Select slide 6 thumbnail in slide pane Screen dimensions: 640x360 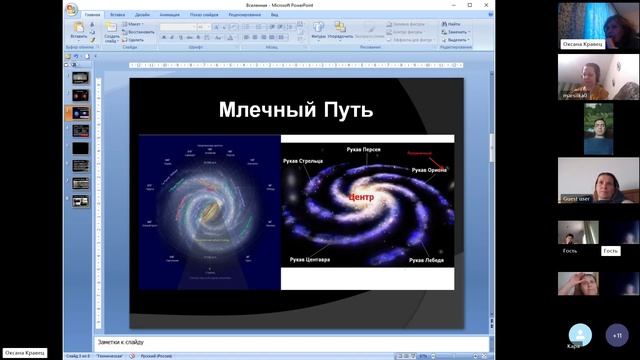tap(80, 166)
